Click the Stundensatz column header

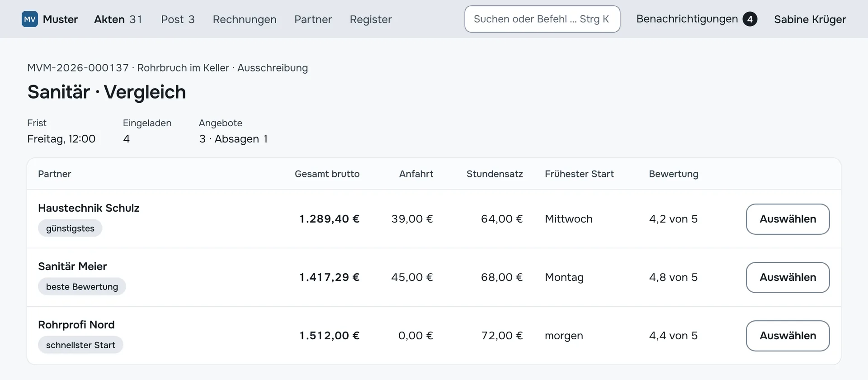[495, 174]
